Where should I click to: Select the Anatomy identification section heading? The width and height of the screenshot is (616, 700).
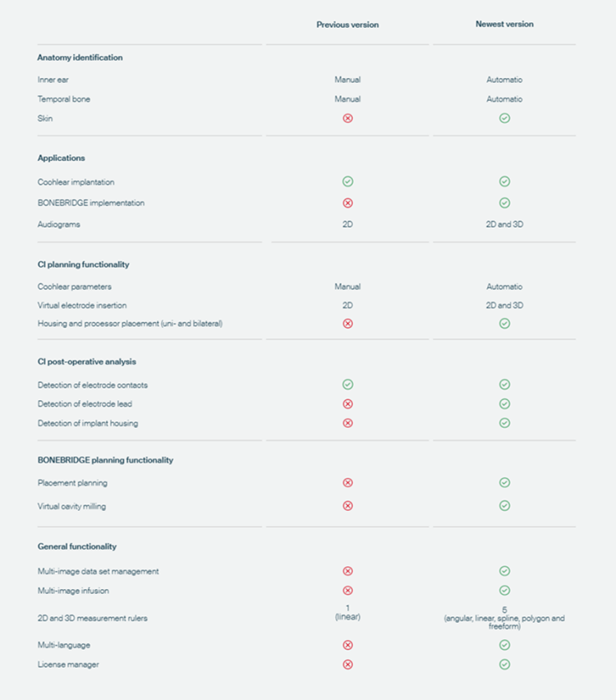[x=80, y=58]
